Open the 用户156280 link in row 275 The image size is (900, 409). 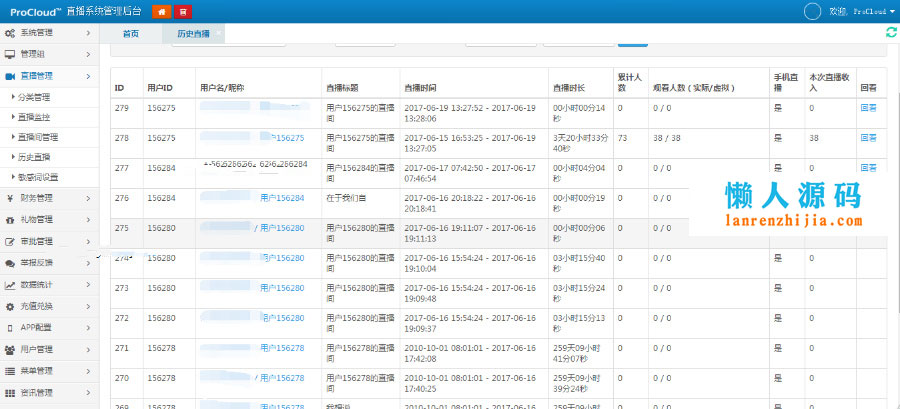[282, 228]
